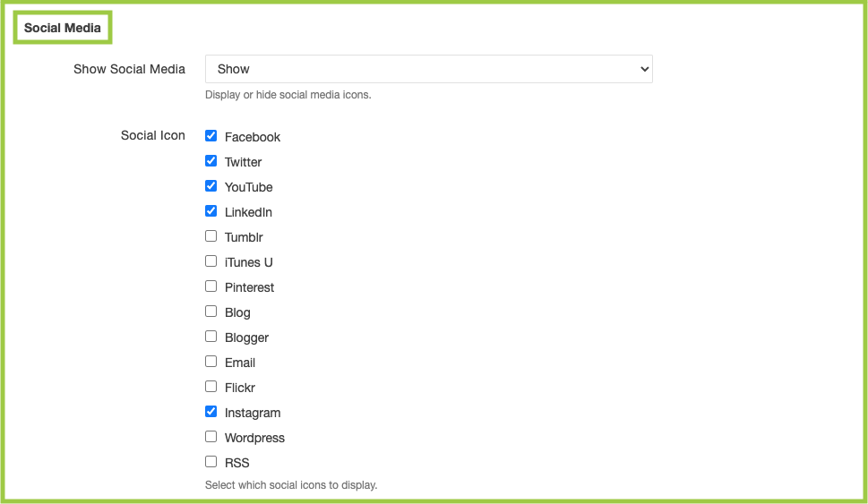Disable the YouTube social icon checkbox
Screen dimensions: 868x504
tap(211, 186)
